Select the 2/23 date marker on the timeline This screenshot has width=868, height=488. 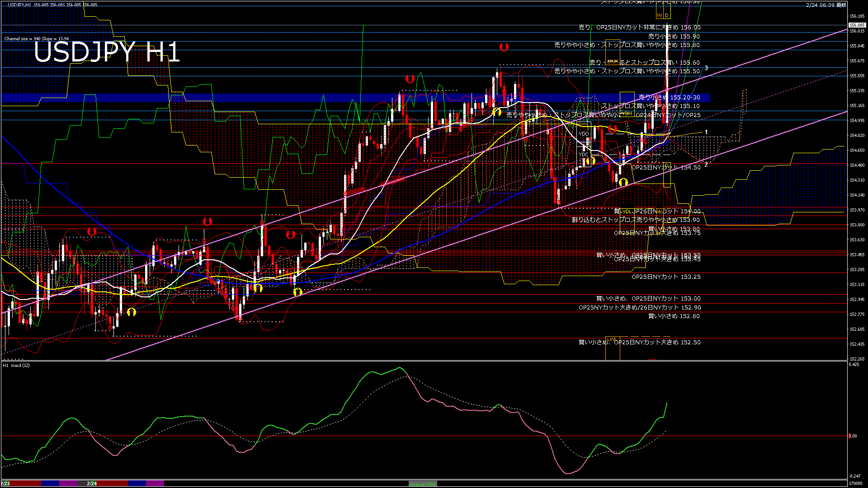click(5, 483)
